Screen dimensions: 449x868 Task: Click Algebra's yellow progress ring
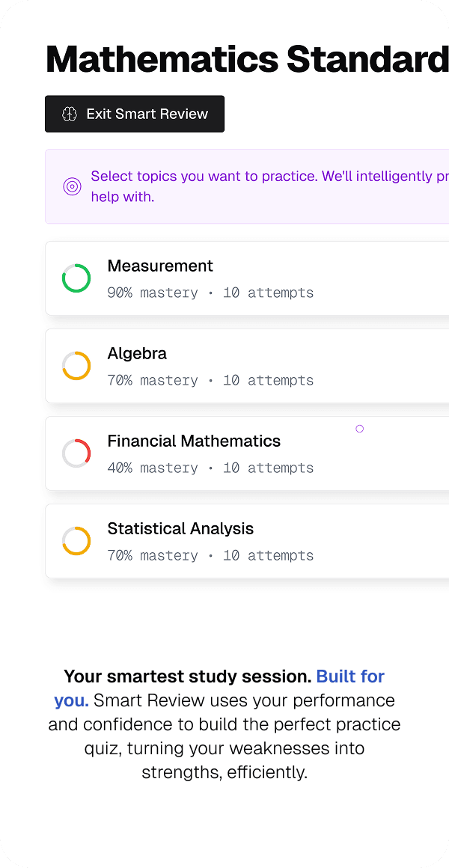pos(76,365)
